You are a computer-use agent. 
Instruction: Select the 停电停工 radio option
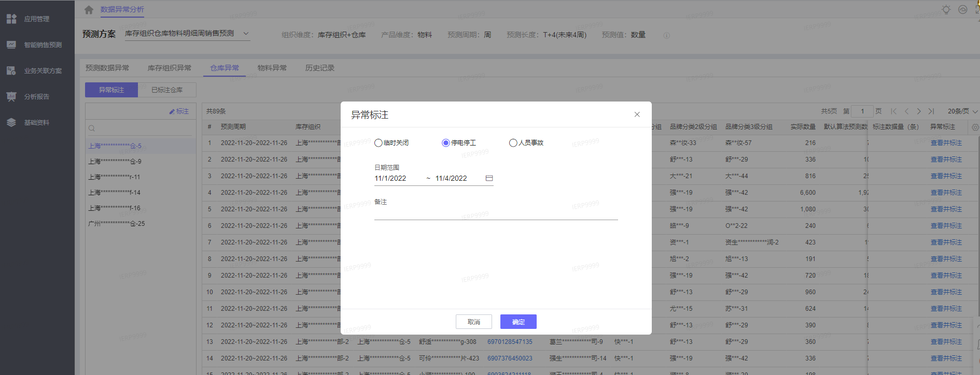pos(446,143)
